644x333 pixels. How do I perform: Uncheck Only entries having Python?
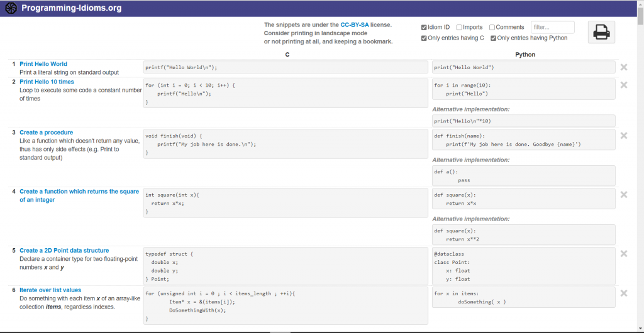(494, 38)
